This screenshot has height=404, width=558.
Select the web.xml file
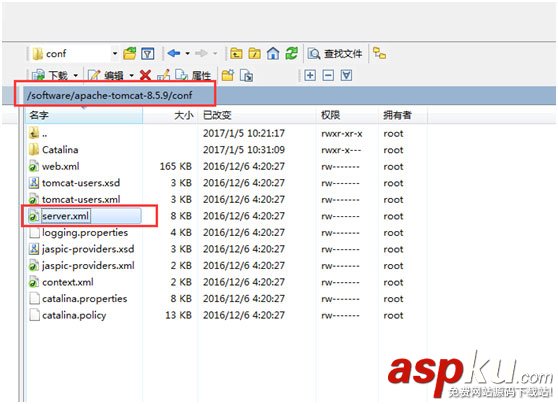click(x=60, y=166)
